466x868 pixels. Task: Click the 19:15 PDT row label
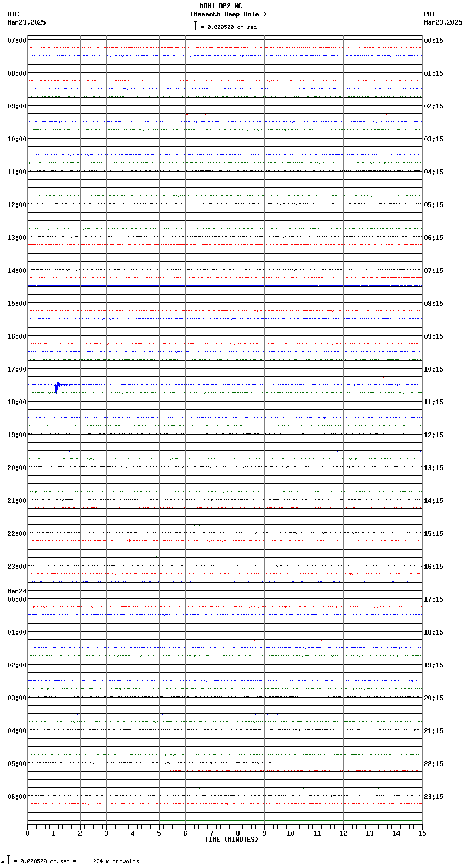click(434, 665)
